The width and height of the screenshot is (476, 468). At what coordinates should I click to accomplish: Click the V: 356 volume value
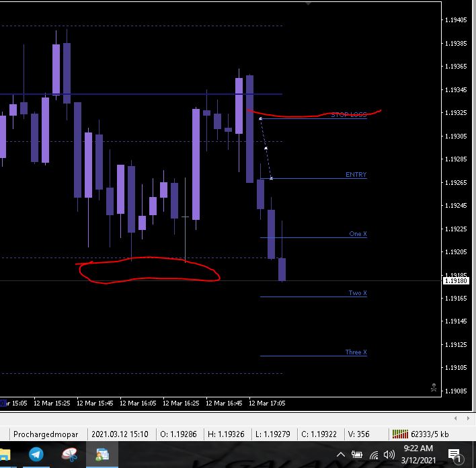358,434
